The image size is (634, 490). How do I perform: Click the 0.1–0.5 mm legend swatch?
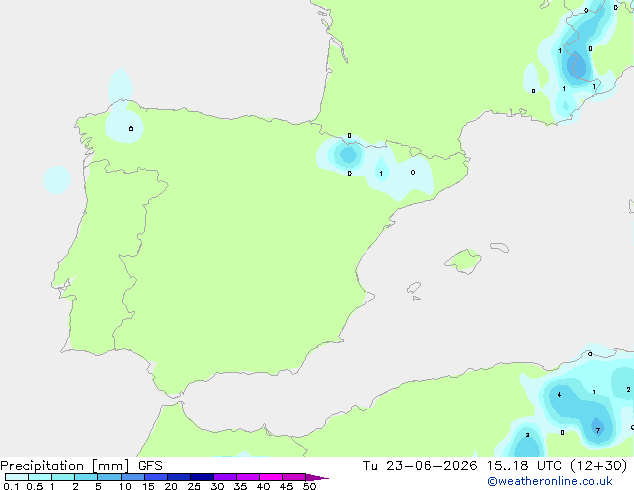pos(17,477)
